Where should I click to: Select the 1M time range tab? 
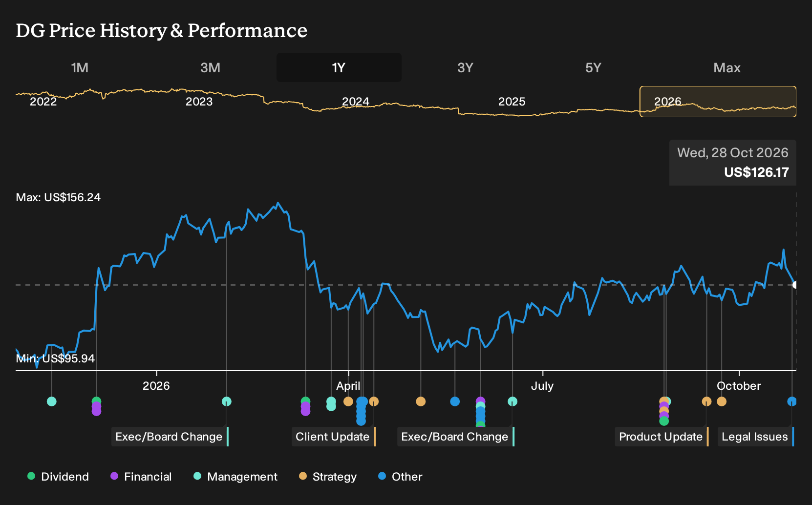(80, 67)
